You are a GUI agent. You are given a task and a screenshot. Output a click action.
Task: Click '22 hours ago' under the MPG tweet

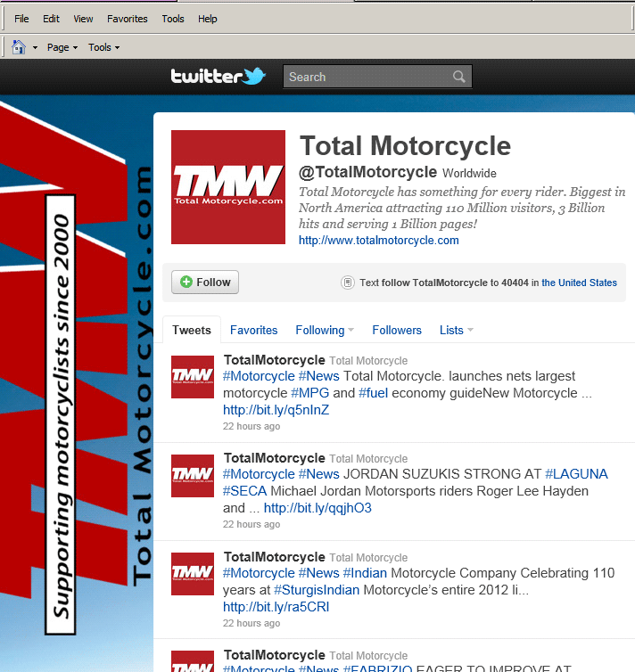[252, 426]
